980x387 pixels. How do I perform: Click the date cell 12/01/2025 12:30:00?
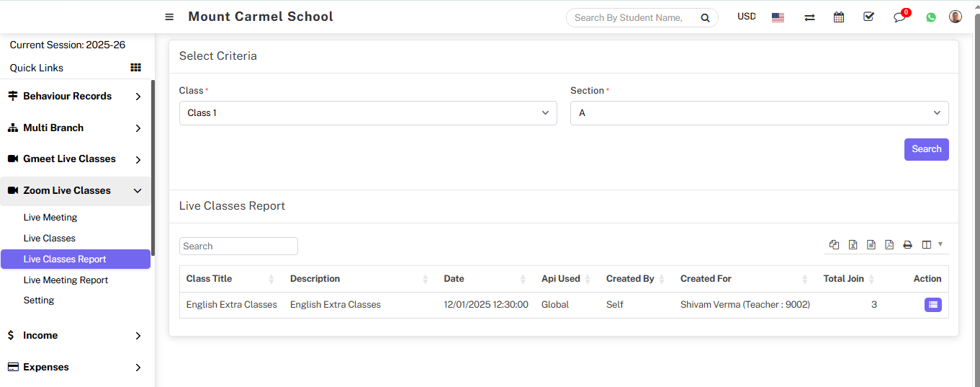pyautogui.click(x=486, y=305)
